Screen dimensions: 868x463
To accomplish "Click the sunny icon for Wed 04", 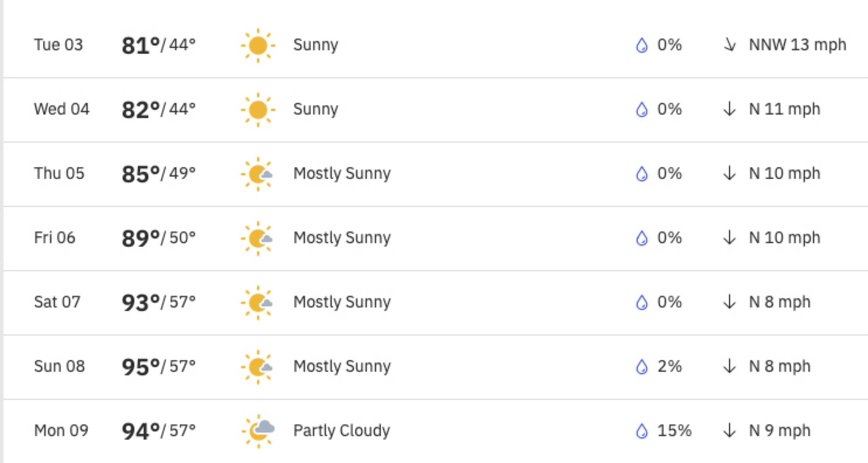I will [x=258, y=110].
